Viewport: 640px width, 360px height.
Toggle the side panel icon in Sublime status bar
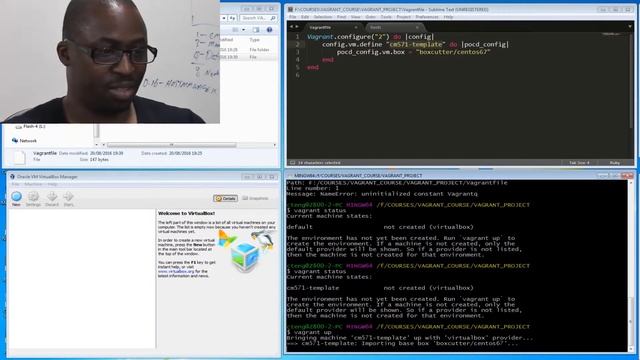[292, 163]
